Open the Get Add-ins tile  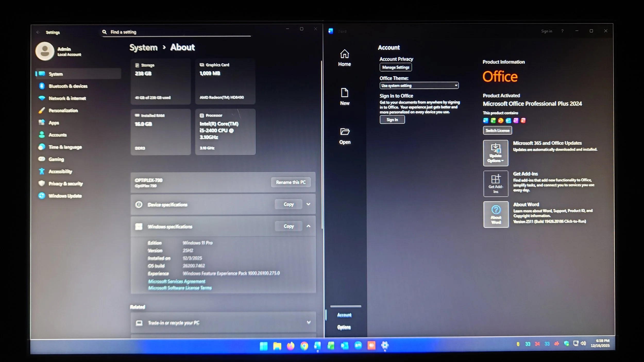[495, 184]
